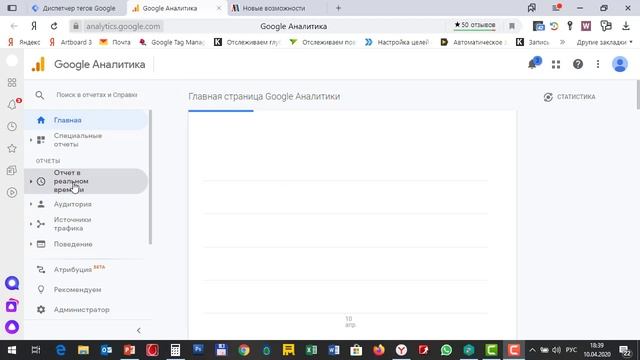The width and height of the screenshot is (640, 360).
Task: Open the three-dot options menu
Action: 598,64
